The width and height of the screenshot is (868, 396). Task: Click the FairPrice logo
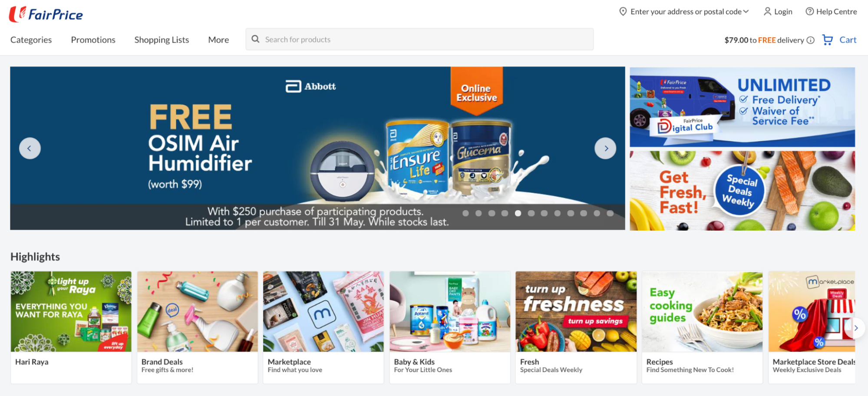click(x=46, y=14)
